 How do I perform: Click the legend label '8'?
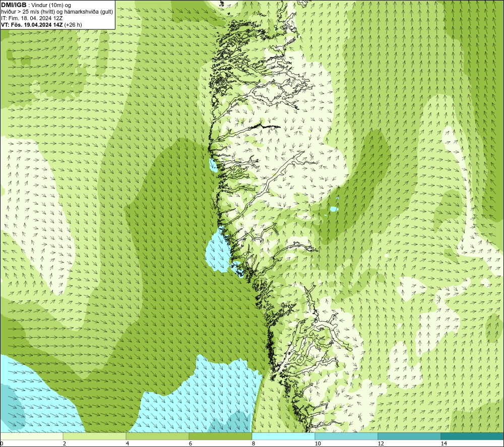click(x=254, y=444)
